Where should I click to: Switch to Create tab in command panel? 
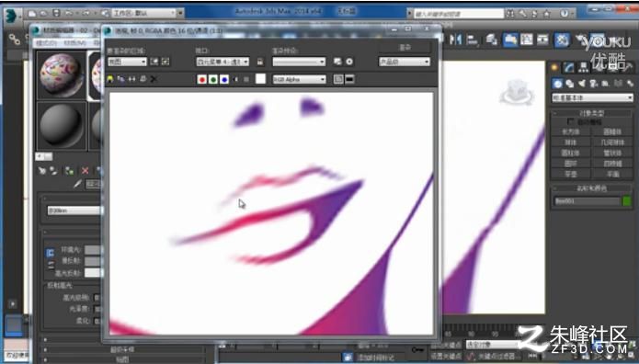point(554,68)
